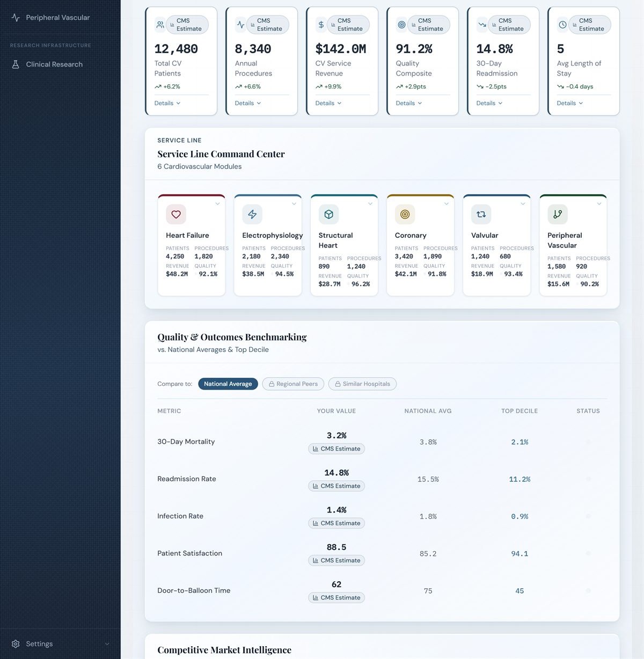Click the clock icon on Avg Length of Stay card
Image resolution: width=644 pixels, height=659 pixels.
click(x=562, y=25)
